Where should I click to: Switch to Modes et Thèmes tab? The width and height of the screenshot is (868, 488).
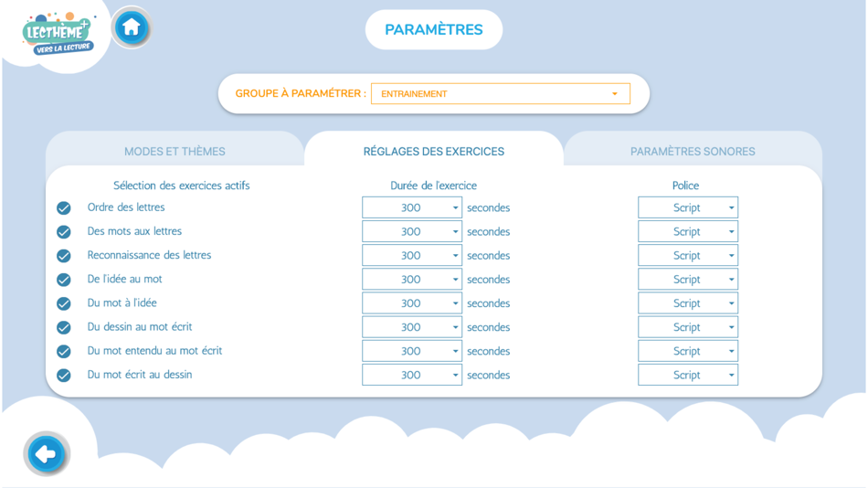tap(175, 151)
